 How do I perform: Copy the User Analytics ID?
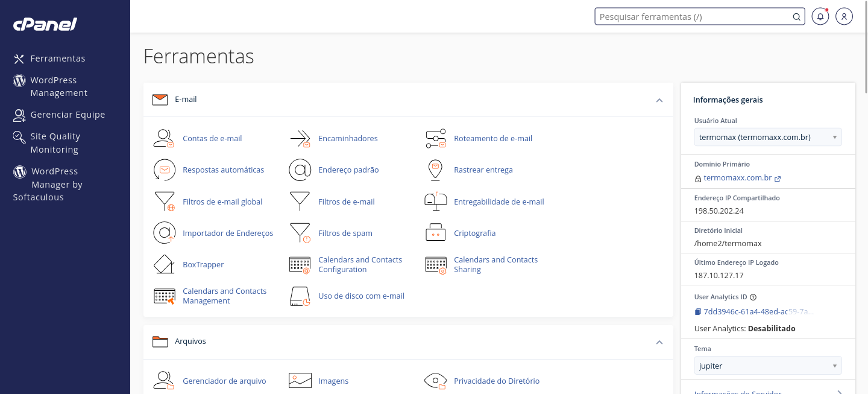point(698,312)
